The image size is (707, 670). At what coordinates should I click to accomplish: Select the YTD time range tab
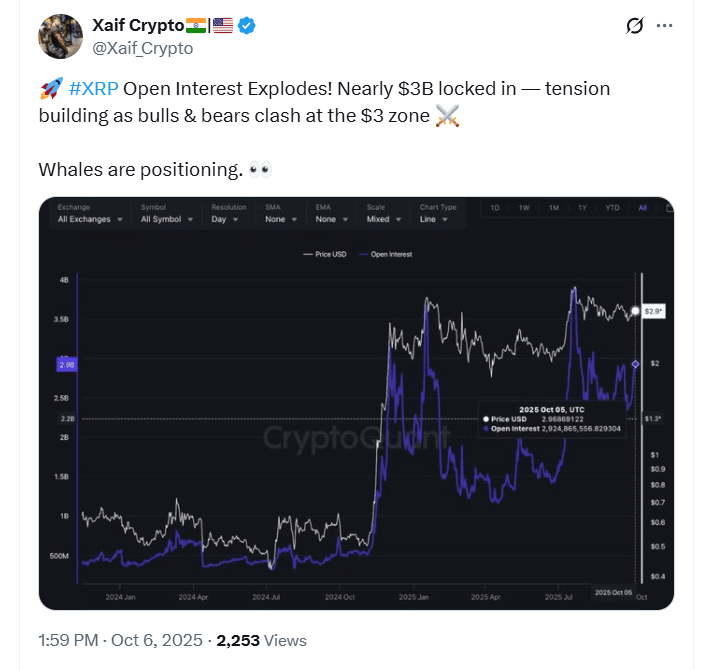[x=612, y=208]
